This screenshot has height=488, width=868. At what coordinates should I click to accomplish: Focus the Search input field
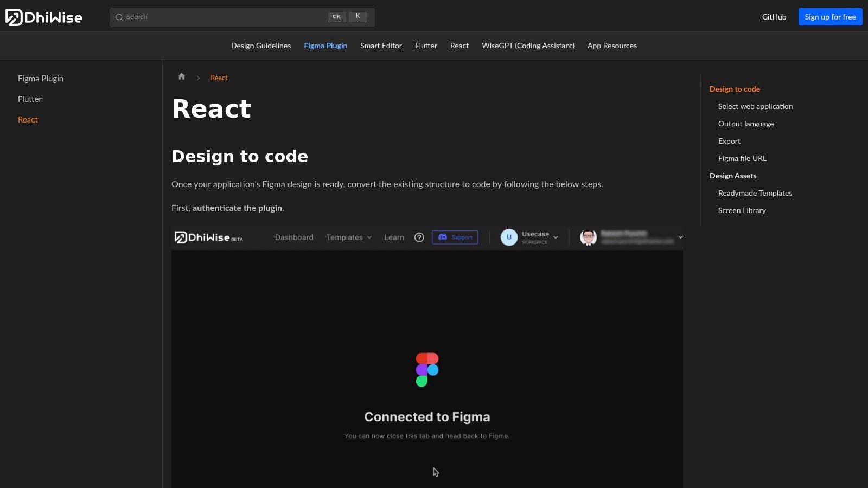click(x=242, y=17)
